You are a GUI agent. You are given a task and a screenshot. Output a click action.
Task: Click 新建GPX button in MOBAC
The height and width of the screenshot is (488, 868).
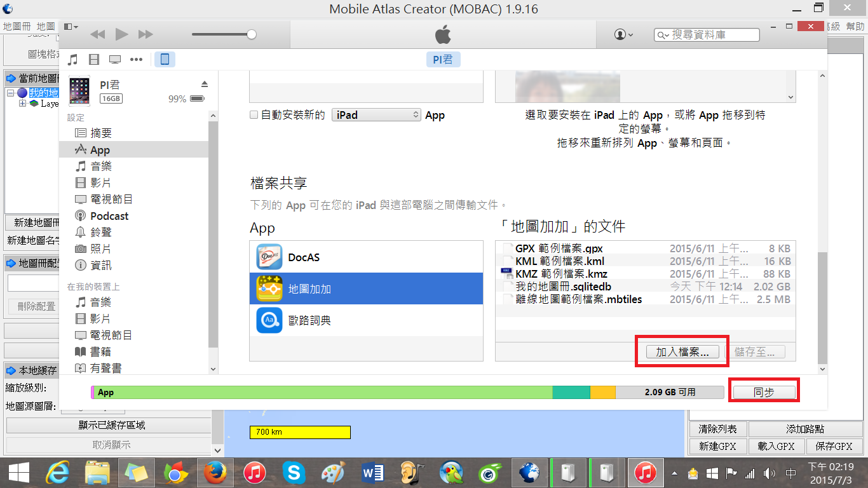coord(718,447)
